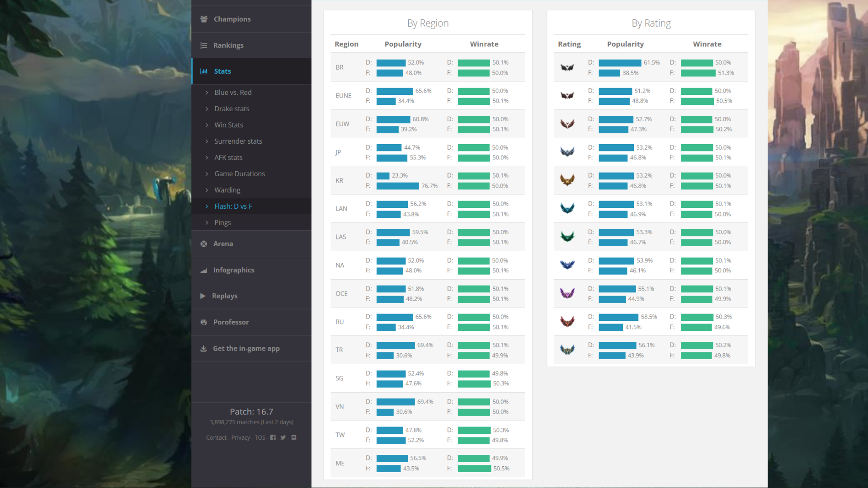This screenshot has height=488, width=868.
Task: Click the chevron beside Pings
Action: tap(207, 223)
